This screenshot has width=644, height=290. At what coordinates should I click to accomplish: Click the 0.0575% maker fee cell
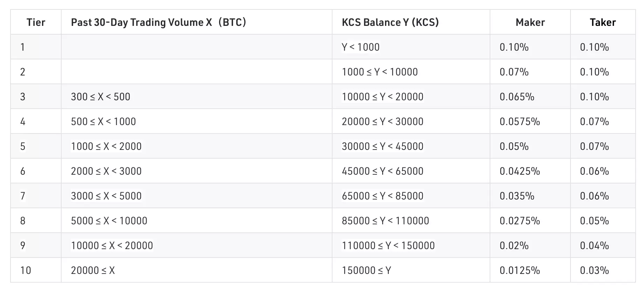(x=519, y=122)
